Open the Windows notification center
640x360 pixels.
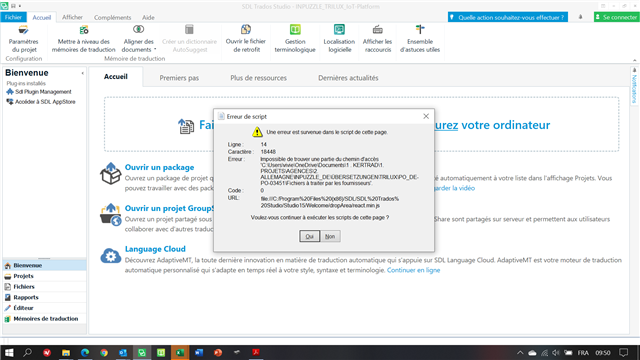point(623,353)
